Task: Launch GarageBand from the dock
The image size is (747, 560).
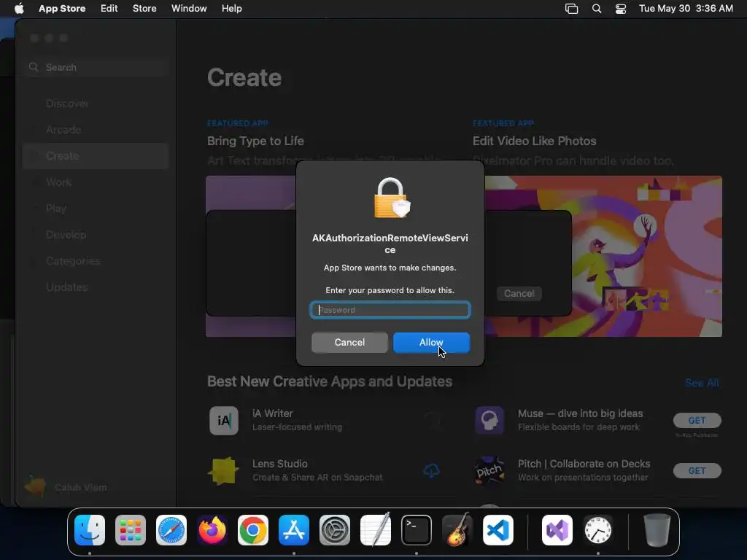Action: pos(457,530)
